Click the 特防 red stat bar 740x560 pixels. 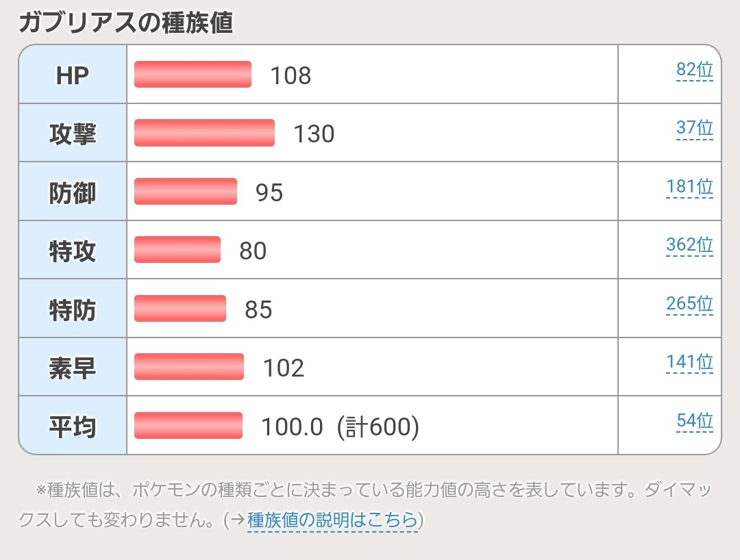pyautogui.click(x=180, y=308)
